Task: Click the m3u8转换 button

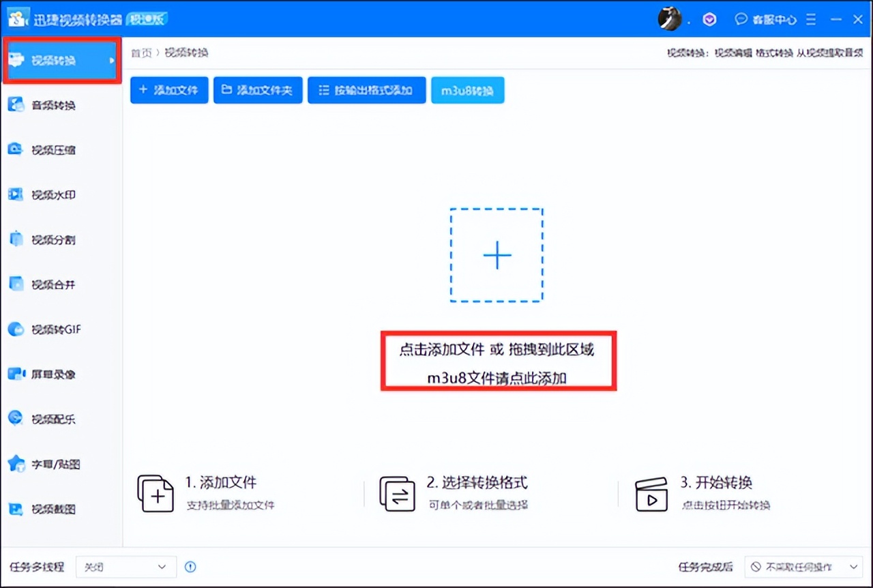Action: (x=467, y=89)
